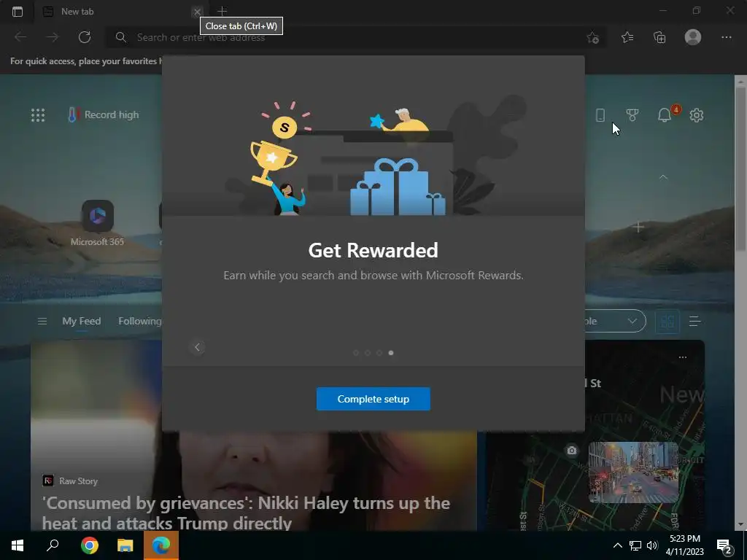The width and height of the screenshot is (747, 560).
Task: Select the third carousel dot indicator
Action: click(379, 353)
